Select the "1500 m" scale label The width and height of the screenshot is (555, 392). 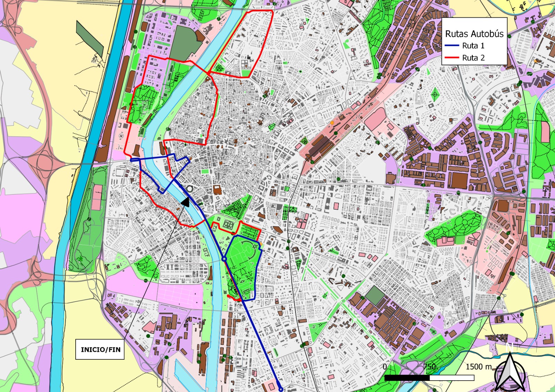(x=479, y=367)
